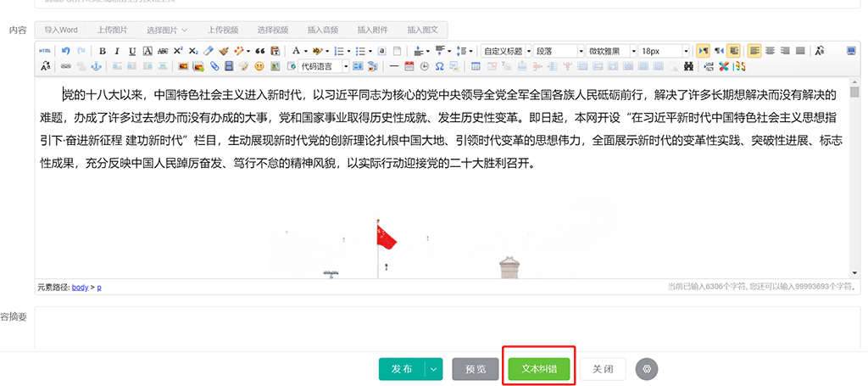
Task: Click the green 文本纠错 button
Action: pyautogui.click(x=539, y=369)
